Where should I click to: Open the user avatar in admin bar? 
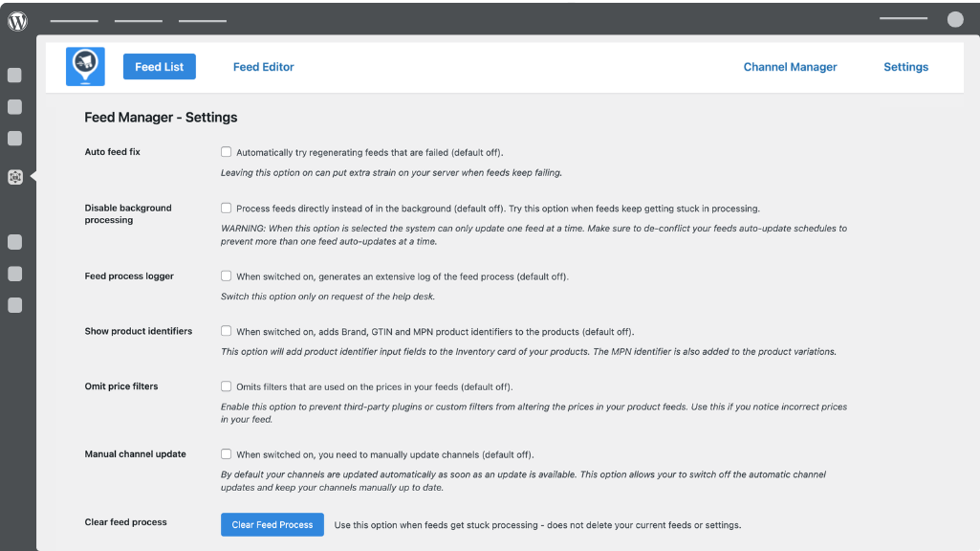[x=955, y=19]
